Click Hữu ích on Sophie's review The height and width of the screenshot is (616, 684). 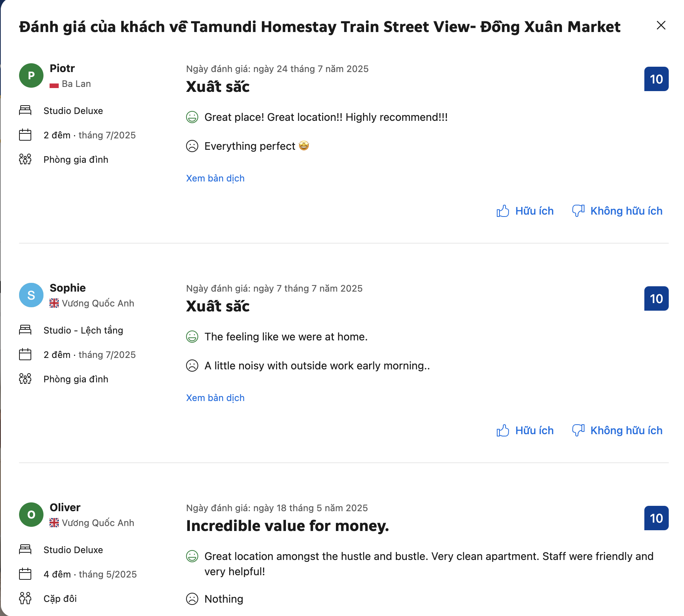click(x=525, y=430)
